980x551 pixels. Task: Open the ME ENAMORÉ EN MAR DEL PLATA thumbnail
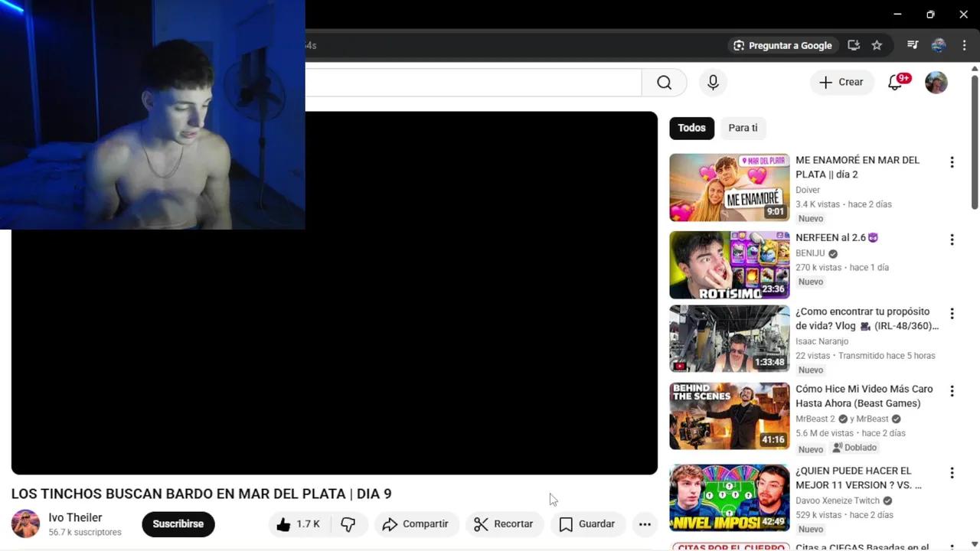[x=728, y=187]
